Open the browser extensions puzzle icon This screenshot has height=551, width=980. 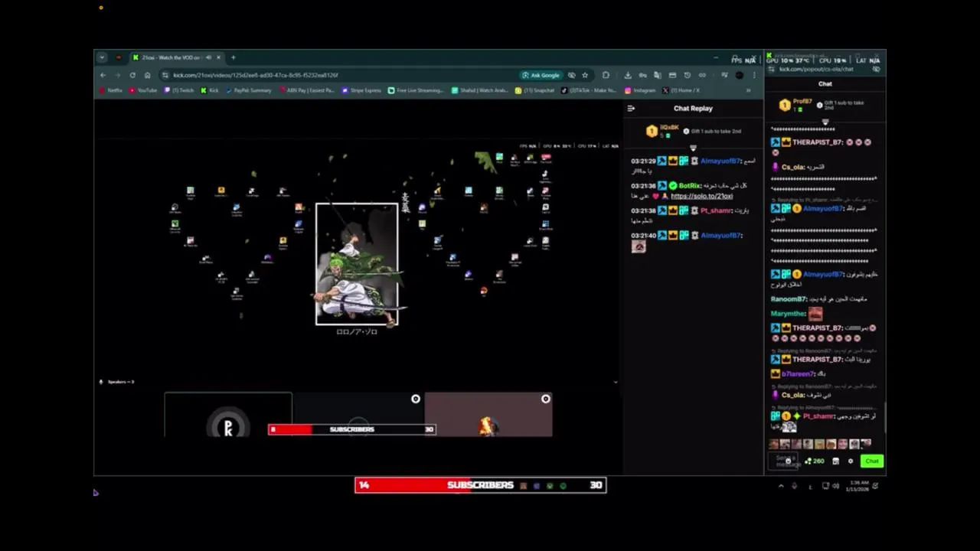pos(606,75)
